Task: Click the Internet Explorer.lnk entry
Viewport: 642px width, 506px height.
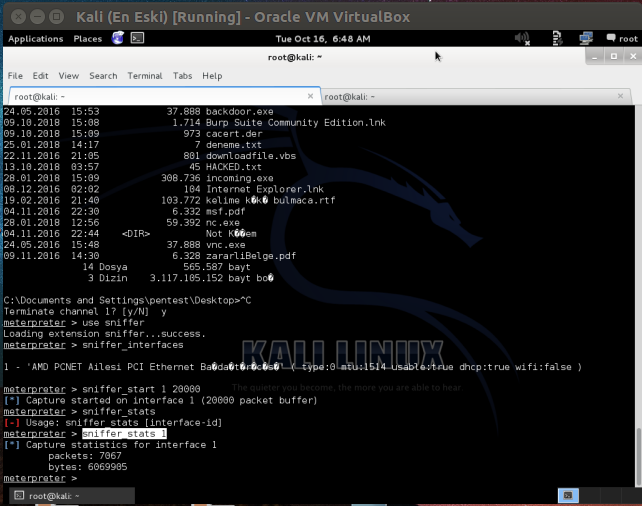Action: 265,189
